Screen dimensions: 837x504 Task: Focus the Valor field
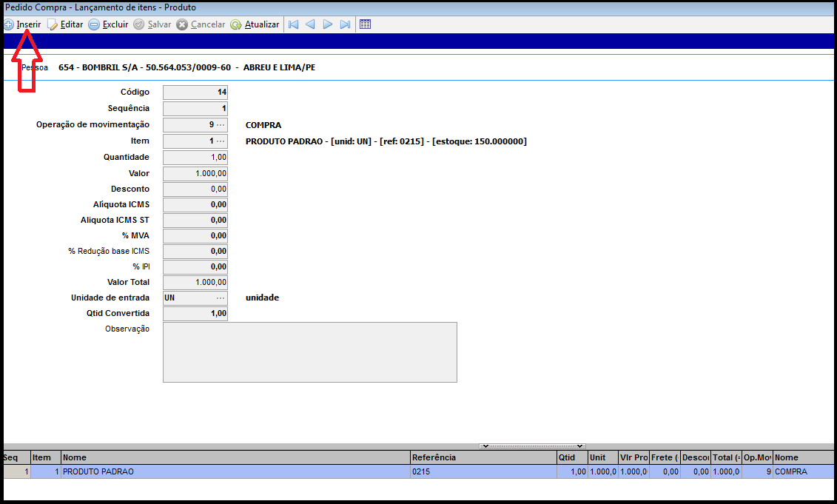(x=195, y=174)
